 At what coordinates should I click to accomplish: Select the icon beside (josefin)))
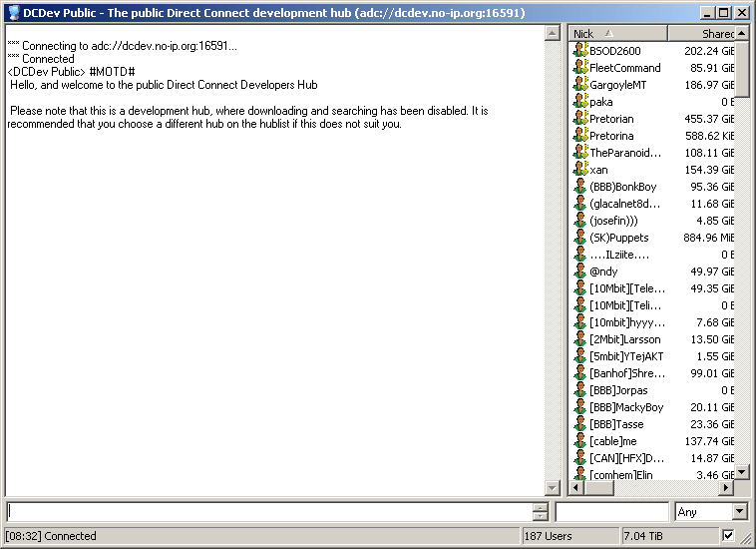(580, 220)
